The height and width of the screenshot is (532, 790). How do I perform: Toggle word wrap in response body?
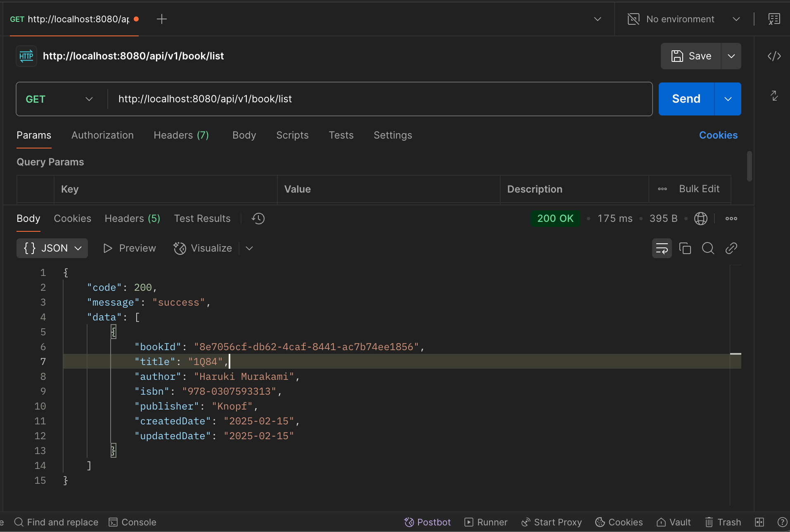[662, 248]
